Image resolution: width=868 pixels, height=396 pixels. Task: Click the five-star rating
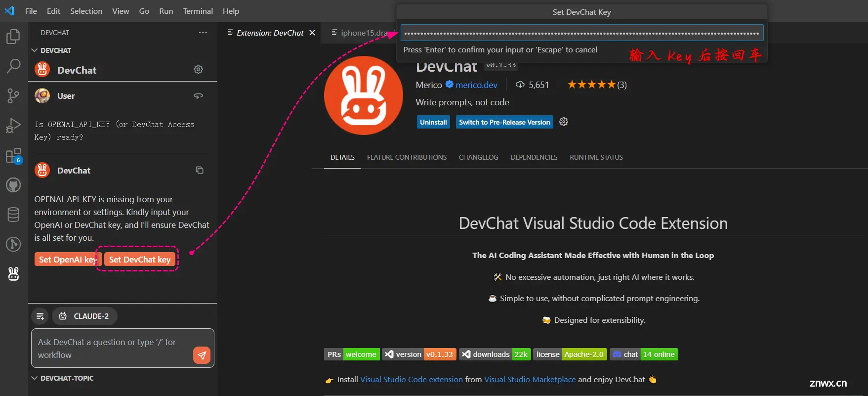591,85
